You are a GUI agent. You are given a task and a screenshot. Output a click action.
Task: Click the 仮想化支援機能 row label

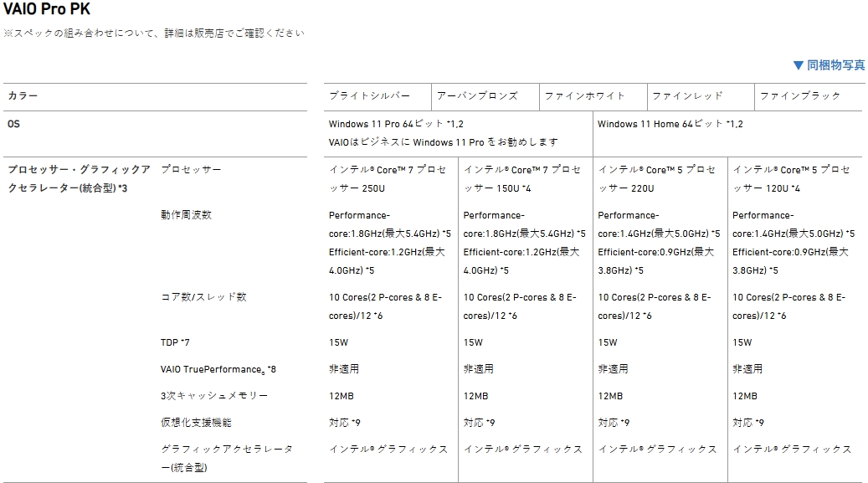tap(196, 423)
